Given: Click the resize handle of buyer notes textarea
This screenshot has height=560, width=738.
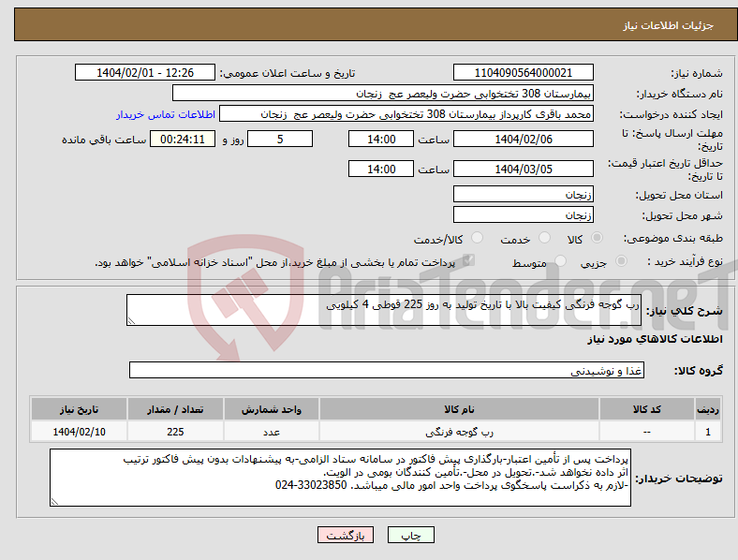Looking at the screenshot, I should click(x=54, y=502).
